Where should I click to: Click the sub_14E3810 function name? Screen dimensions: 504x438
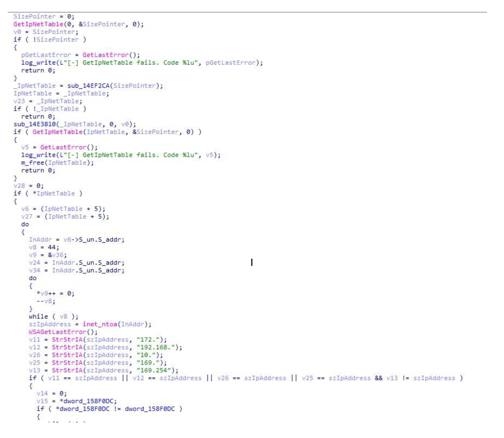pos(35,124)
